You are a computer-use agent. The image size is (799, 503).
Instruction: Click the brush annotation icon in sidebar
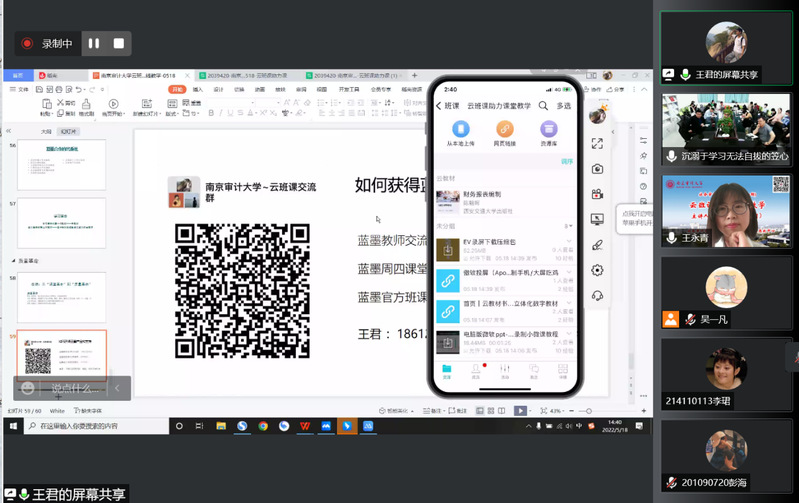pos(597,244)
